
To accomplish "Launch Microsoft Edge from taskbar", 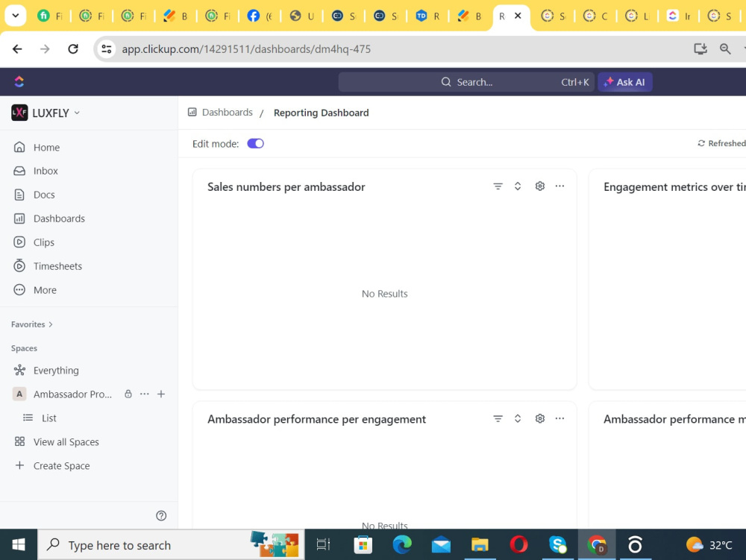I will [402, 545].
